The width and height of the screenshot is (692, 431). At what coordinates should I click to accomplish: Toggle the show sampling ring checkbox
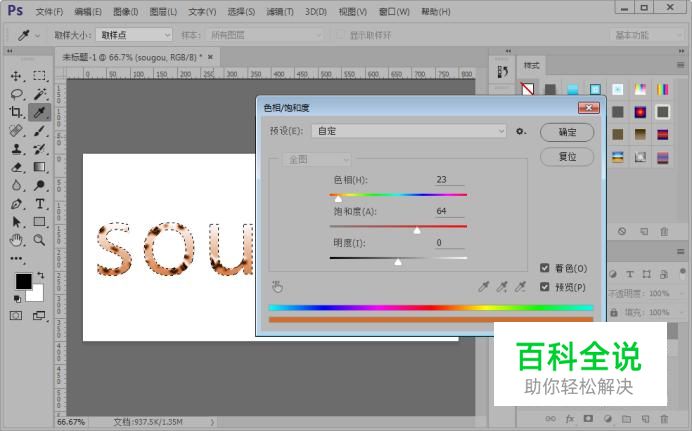coord(339,35)
